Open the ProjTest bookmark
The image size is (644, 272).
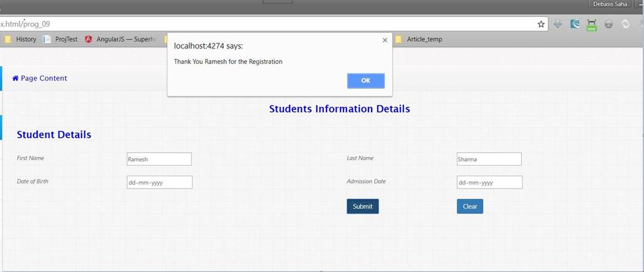60,40
